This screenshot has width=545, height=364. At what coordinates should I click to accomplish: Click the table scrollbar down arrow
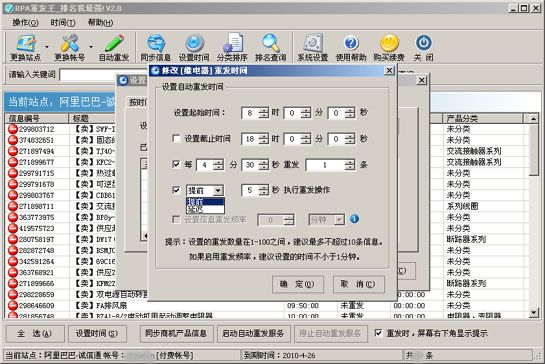click(534, 313)
